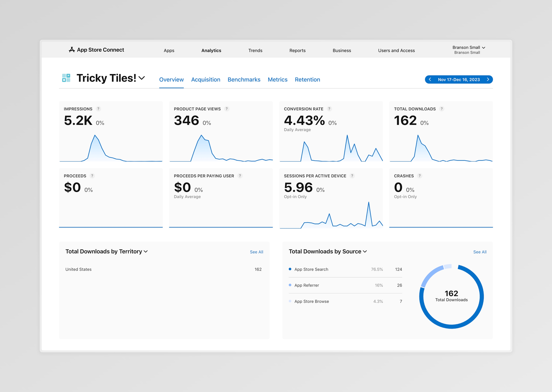
Task: Expand the Tricky Tiles! app switcher
Action: pos(142,78)
